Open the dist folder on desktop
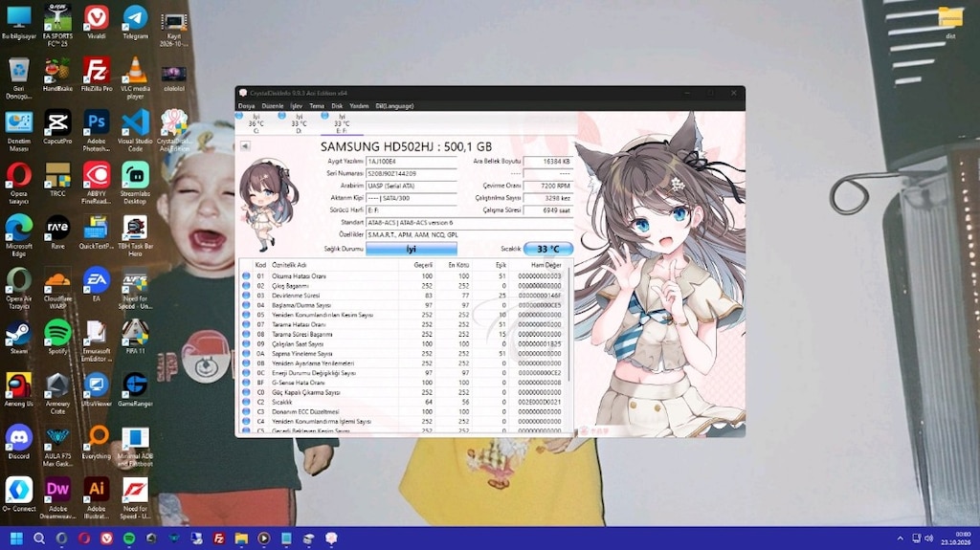This screenshot has height=550, width=980. click(x=950, y=23)
